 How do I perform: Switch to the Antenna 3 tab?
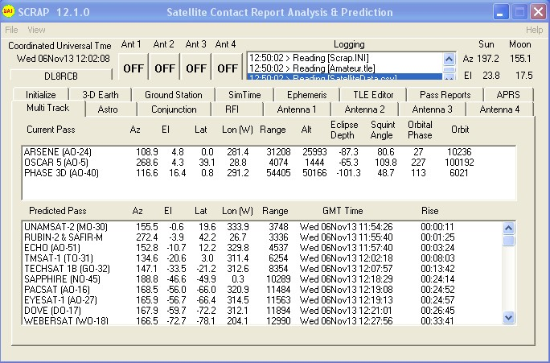[x=432, y=109]
